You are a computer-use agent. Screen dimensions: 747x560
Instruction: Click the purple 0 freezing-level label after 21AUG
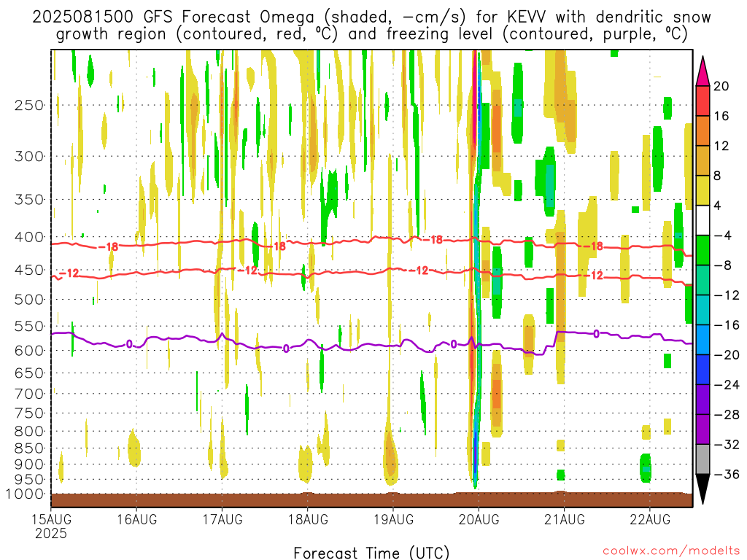(596, 334)
